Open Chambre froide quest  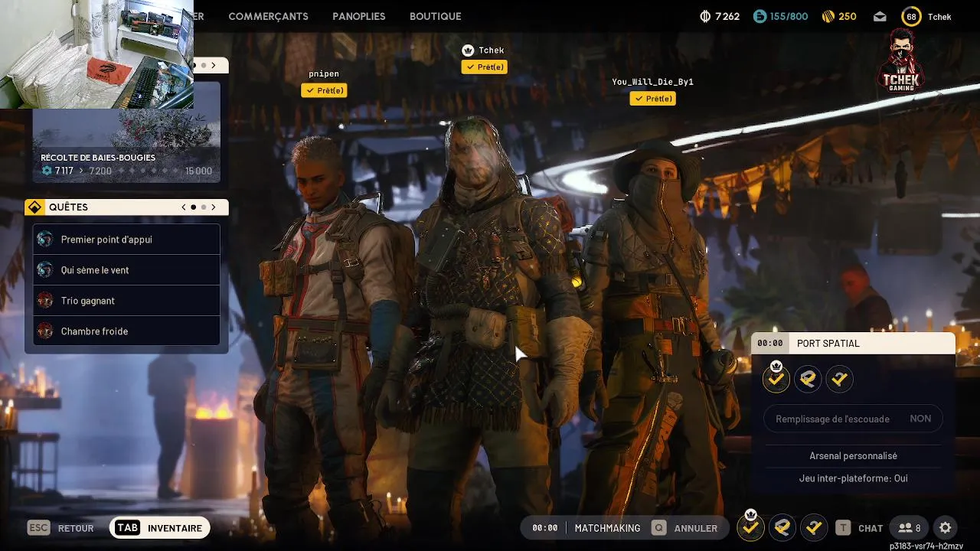[x=126, y=331]
